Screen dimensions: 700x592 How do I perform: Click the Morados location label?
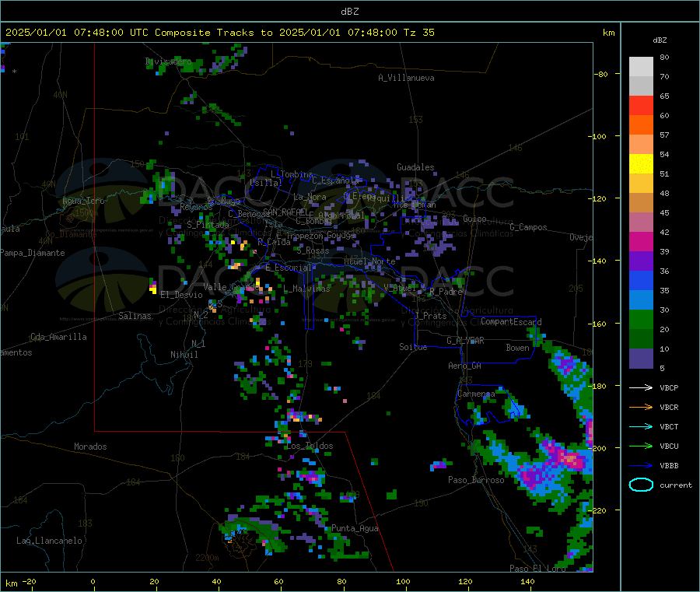point(90,447)
